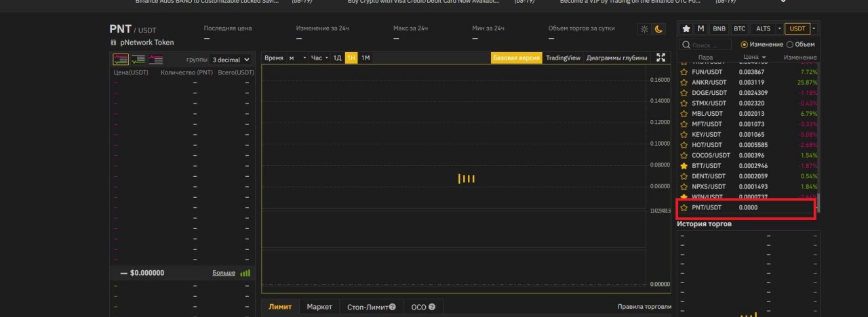Select the Изменение radio option
Viewport: 868px width, 317px height.
[x=745, y=45]
